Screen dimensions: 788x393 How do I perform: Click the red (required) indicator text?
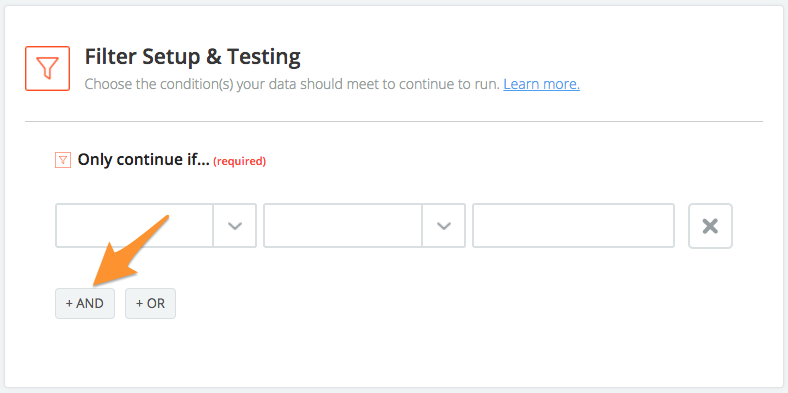tap(240, 161)
